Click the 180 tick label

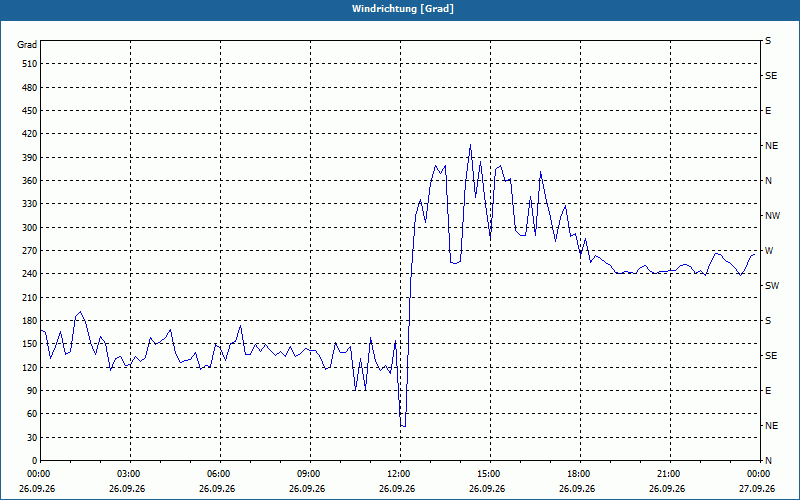30,321
